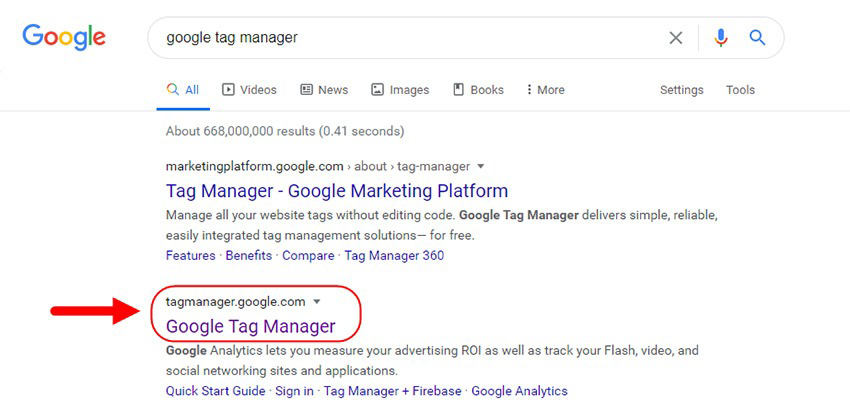Open Tag Manager - Google Marketing Platform result
850x410 pixels.
point(337,191)
